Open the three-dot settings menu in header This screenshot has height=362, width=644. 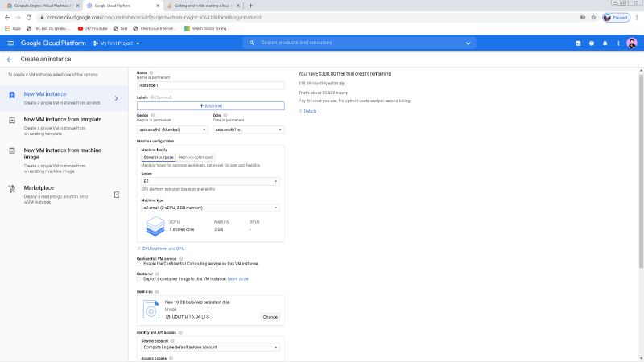click(618, 43)
